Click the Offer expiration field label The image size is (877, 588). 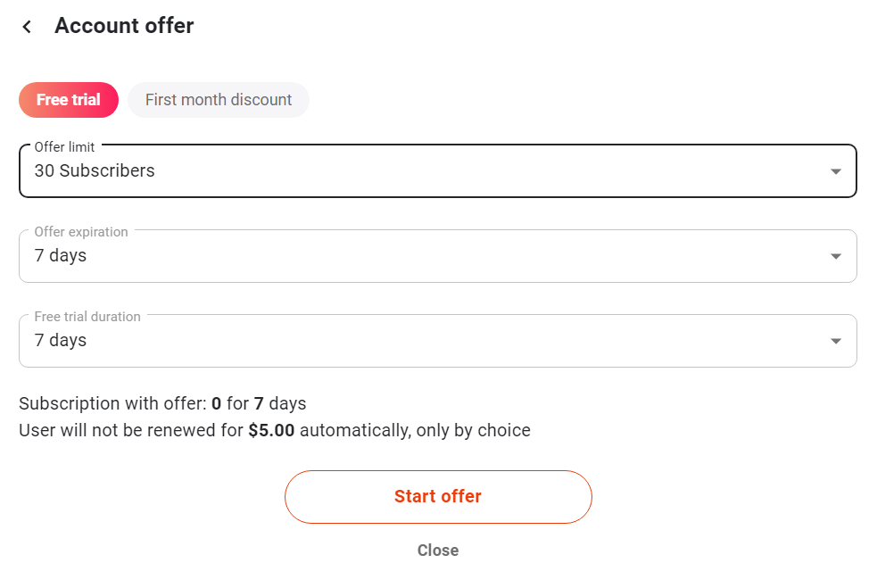pyautogui.click(x=81, y=232)
